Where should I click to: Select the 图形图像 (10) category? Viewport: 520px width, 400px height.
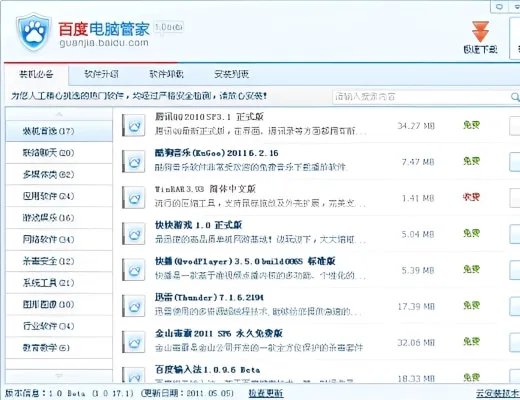59,304
